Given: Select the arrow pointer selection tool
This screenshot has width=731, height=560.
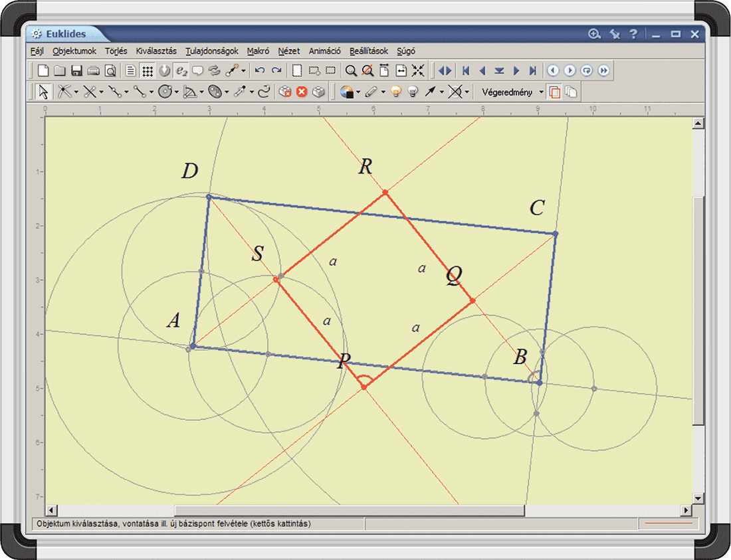Looking at the screenshot, I should tap(43, 92).
